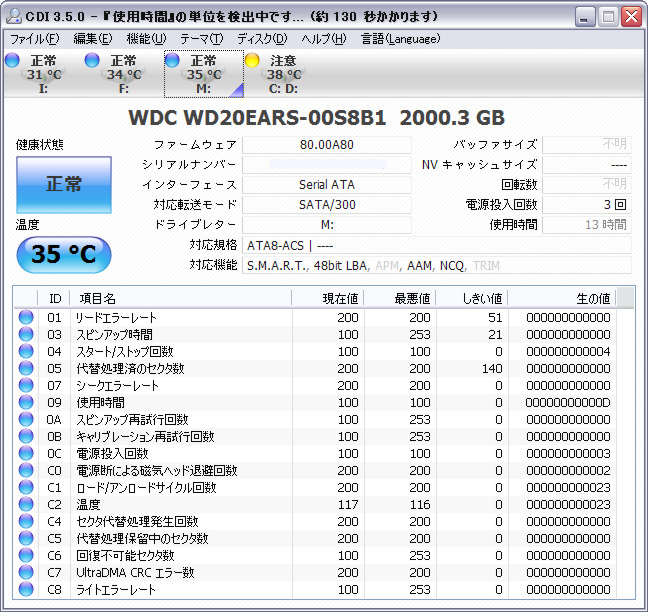Click the しきい値 column header

472,298
